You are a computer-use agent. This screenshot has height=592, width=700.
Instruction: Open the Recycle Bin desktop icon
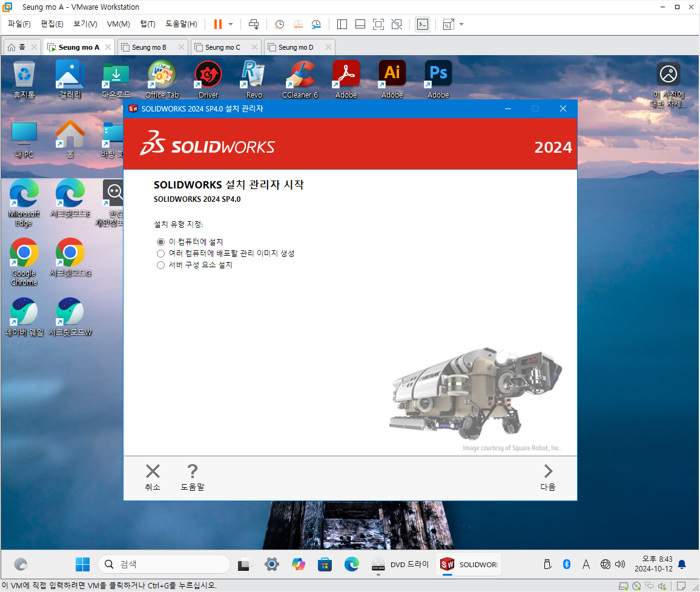(24, 79)
